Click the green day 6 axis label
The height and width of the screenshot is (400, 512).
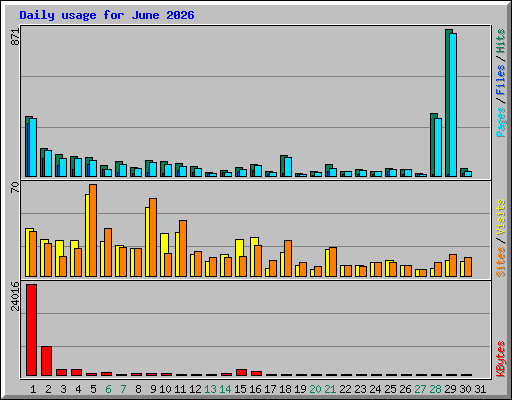[x=108, y=389]
